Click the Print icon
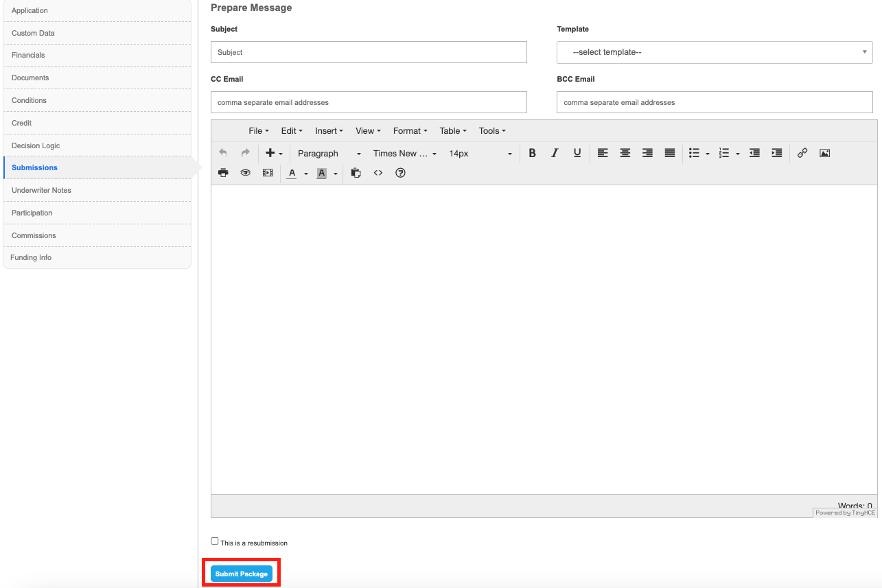 click(223, 173)
